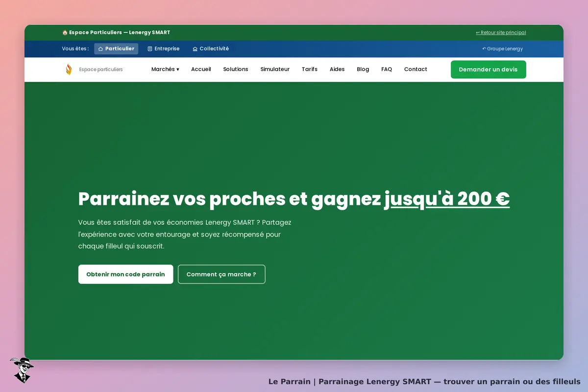Click the Demander un devis button
The width and height of the screenshot is (588, 392).
489,70
